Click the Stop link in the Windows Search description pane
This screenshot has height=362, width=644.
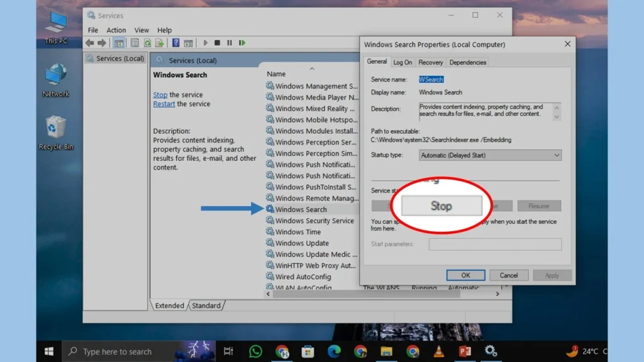[x=160, y=95]
